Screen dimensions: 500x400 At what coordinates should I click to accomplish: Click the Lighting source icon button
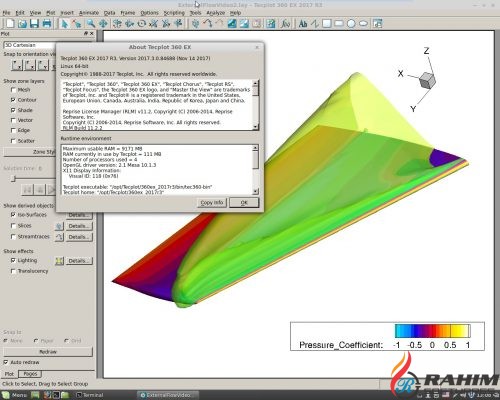click(x=59, y=261)
